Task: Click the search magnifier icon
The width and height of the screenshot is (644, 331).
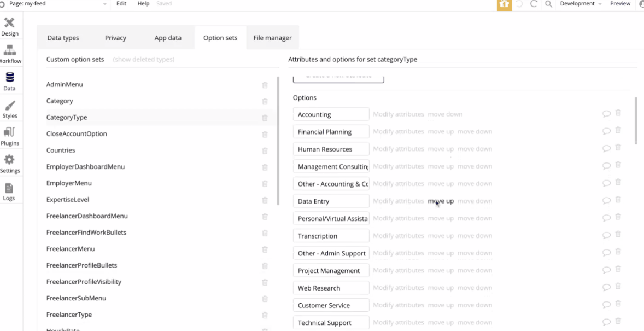Action: point(548,4)
